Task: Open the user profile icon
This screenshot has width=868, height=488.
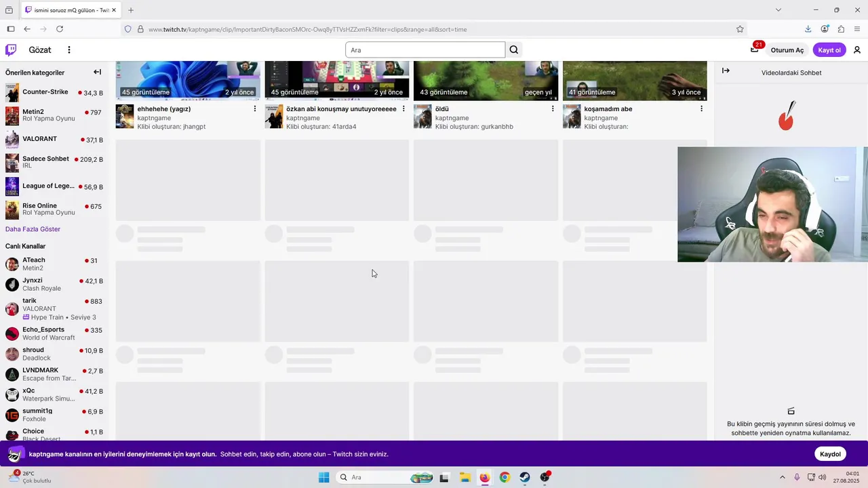Action: [x=857, y=49]
